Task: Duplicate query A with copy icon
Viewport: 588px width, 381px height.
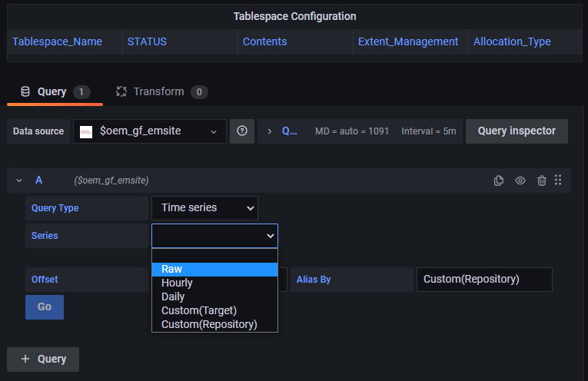Action: (x=499, y=181)
